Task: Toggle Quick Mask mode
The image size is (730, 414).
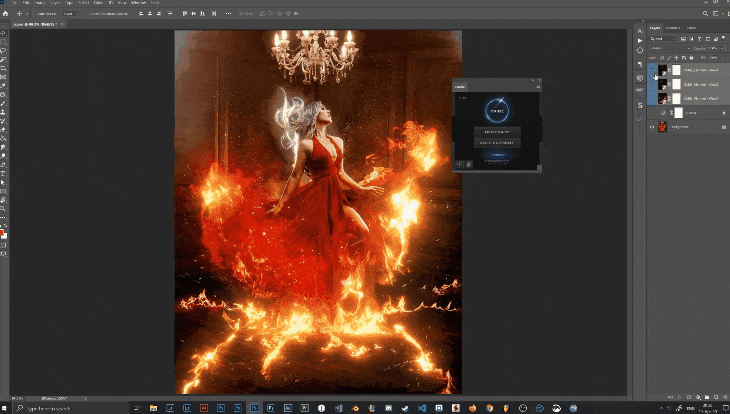Action: tap(3, 245)
